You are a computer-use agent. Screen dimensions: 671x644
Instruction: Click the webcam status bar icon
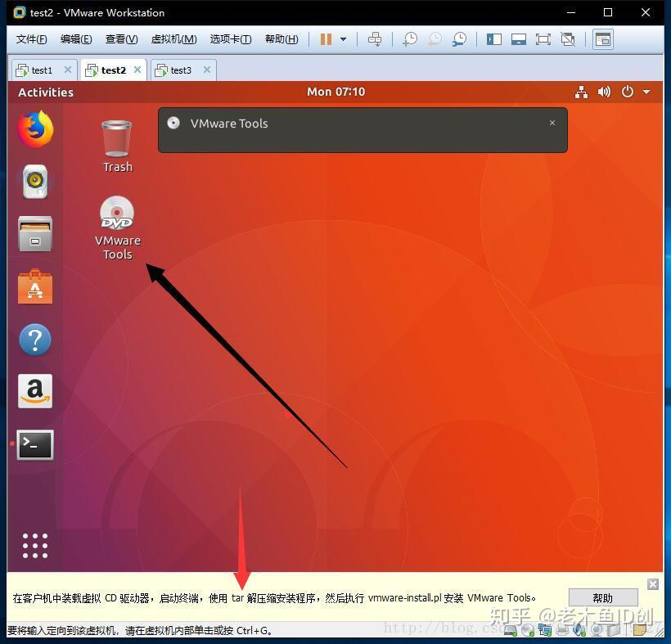[597, 629]
